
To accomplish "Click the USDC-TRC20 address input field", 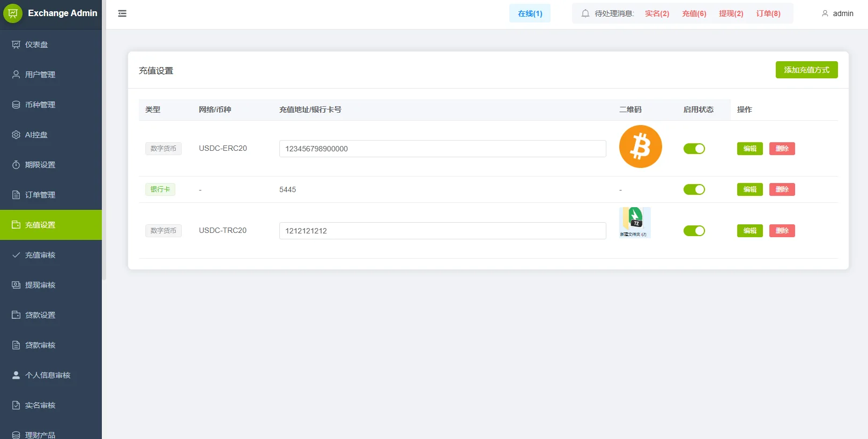I will click(442, 231).
